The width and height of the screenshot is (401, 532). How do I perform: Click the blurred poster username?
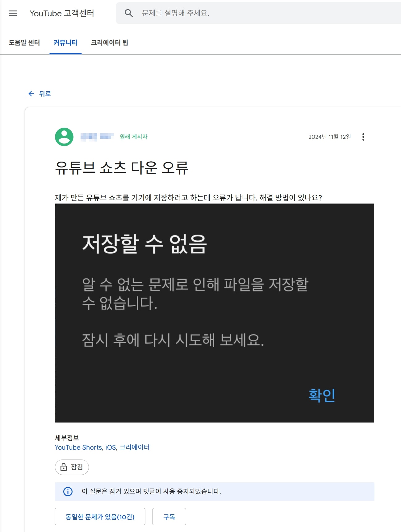pyautogui.click(x=97, y=137)
